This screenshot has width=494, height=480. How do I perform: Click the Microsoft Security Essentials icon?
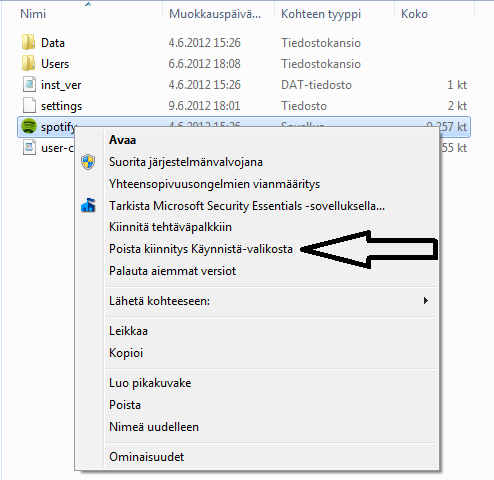88,205
